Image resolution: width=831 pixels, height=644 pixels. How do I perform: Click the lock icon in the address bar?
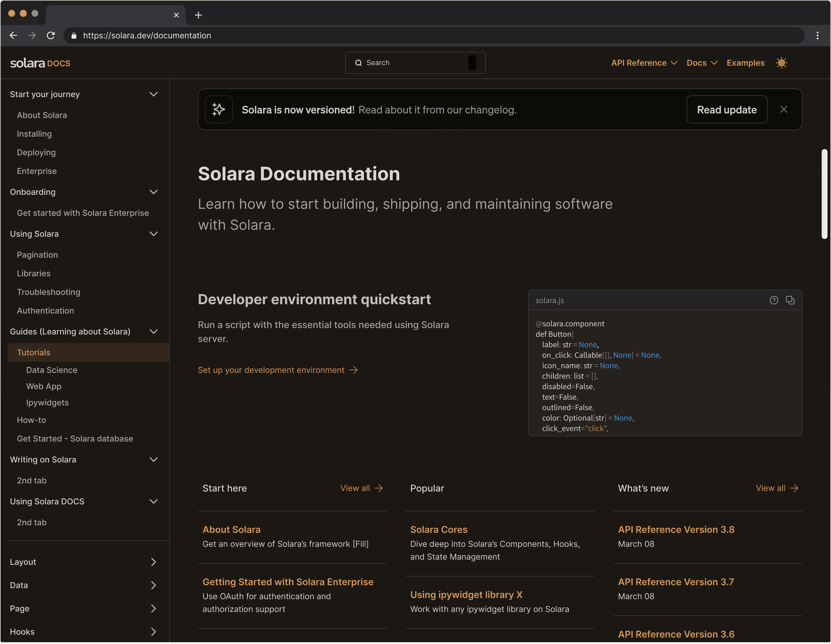(74, 35)
